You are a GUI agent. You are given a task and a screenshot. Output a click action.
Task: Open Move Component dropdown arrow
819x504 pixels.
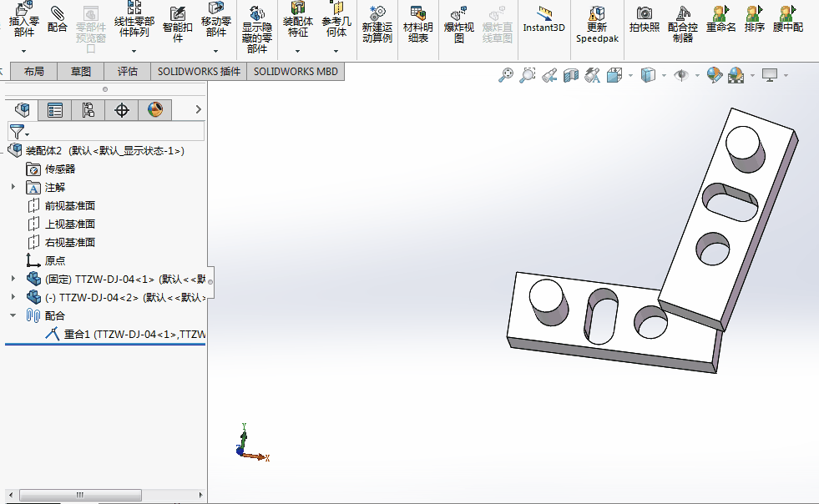(x=215, y=51)
